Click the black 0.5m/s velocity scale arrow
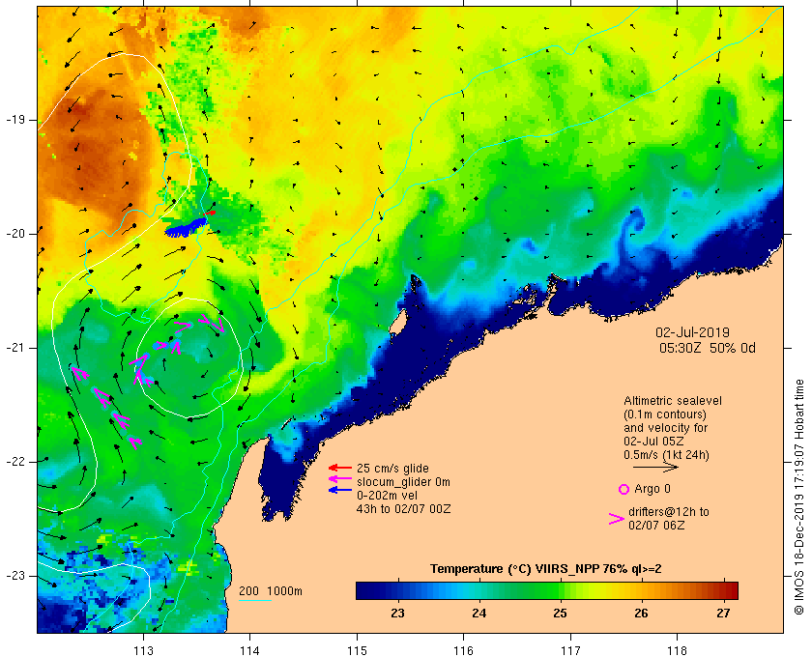The image size is (812, 657). (655, 467)
